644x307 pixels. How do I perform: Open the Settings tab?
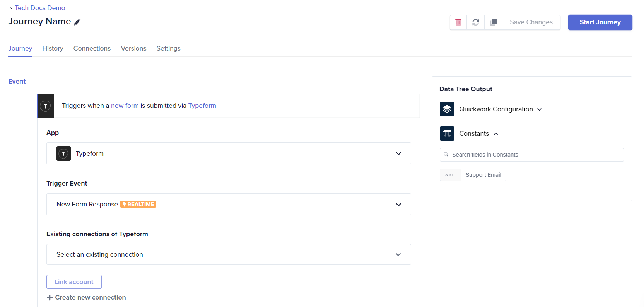[168, 48]
